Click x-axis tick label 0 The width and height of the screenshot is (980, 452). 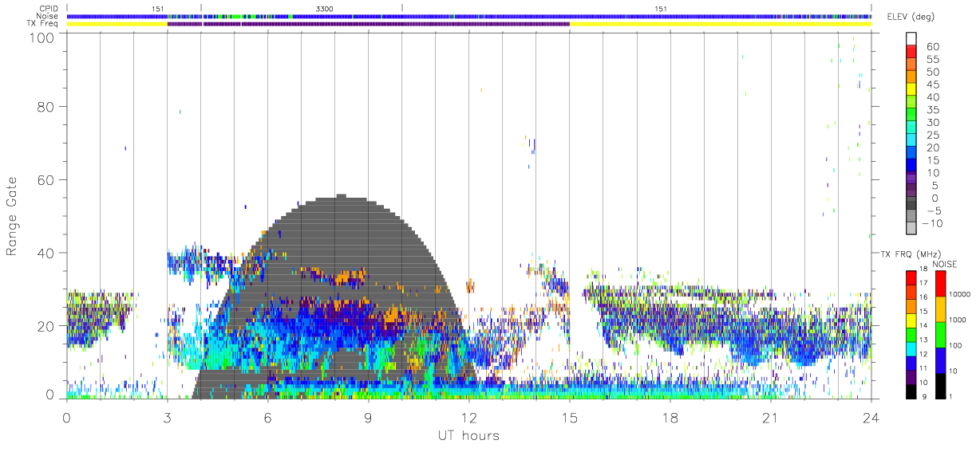(x=66, y=418)
